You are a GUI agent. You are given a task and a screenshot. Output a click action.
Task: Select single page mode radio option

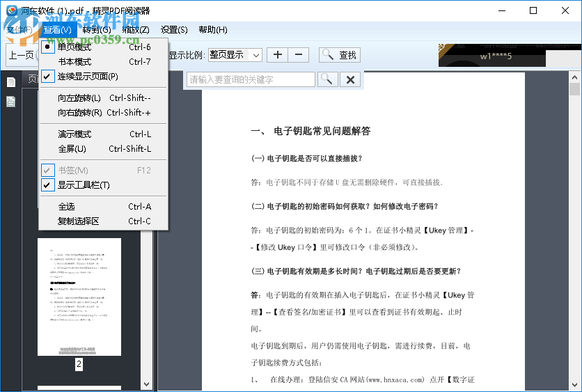coord(104,47)
